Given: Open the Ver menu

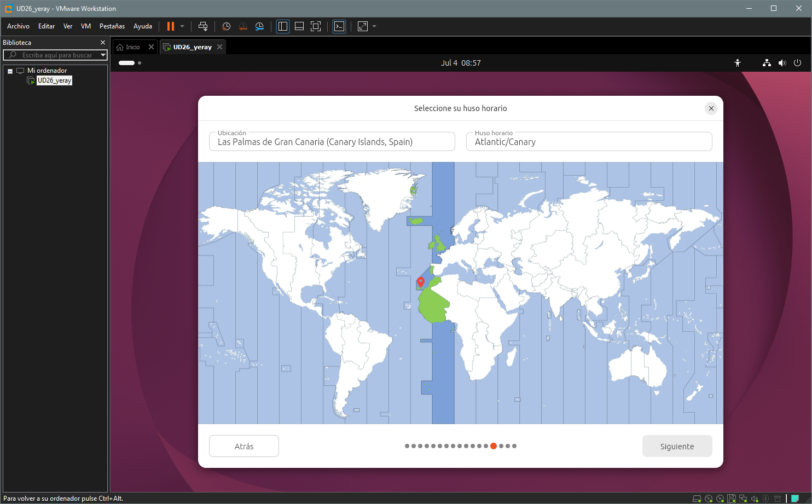Looking at the screenshot, I should pyautogui.click(x=68, y=26).
